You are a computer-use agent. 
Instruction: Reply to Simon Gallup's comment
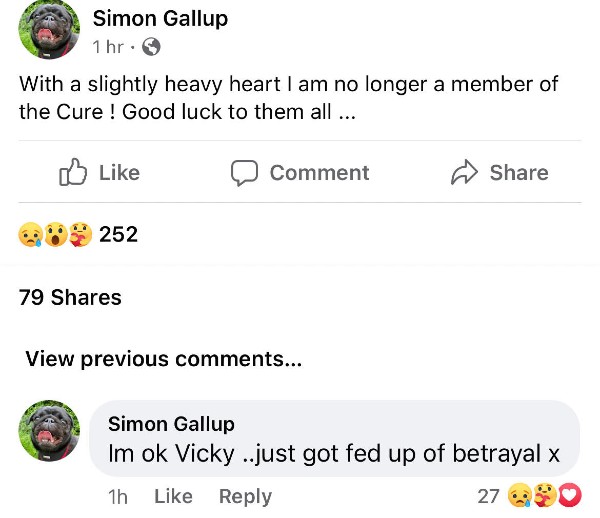click(245, 496)
